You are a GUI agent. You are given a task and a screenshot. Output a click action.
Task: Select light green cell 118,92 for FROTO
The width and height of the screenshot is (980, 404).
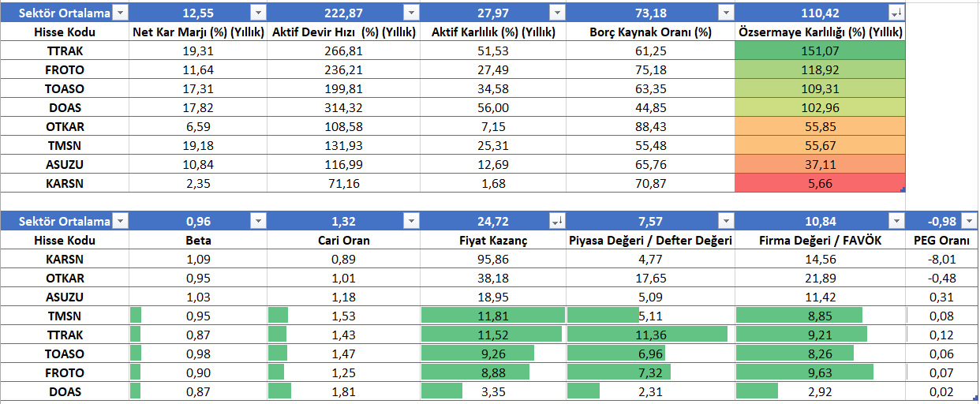tap(820, 69)
